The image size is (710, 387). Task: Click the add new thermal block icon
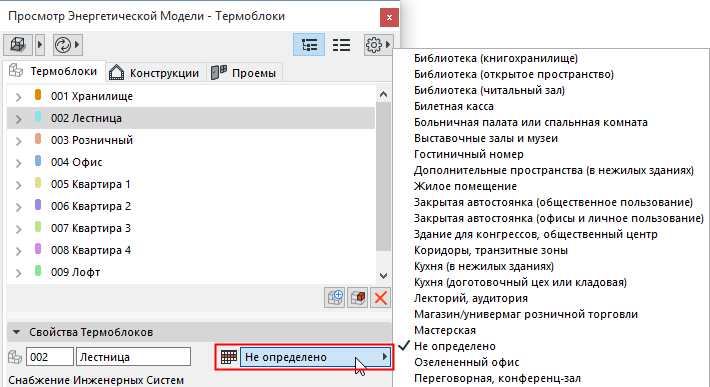pos(335,298)
